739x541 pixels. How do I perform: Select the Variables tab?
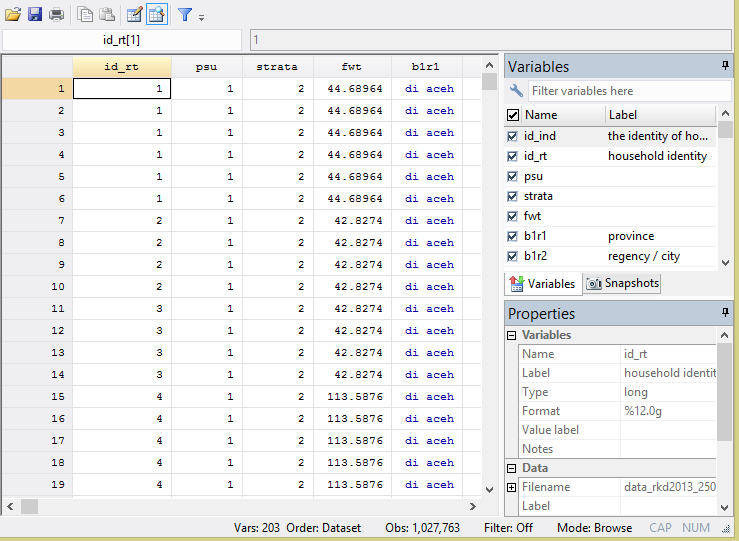(543, 283)
